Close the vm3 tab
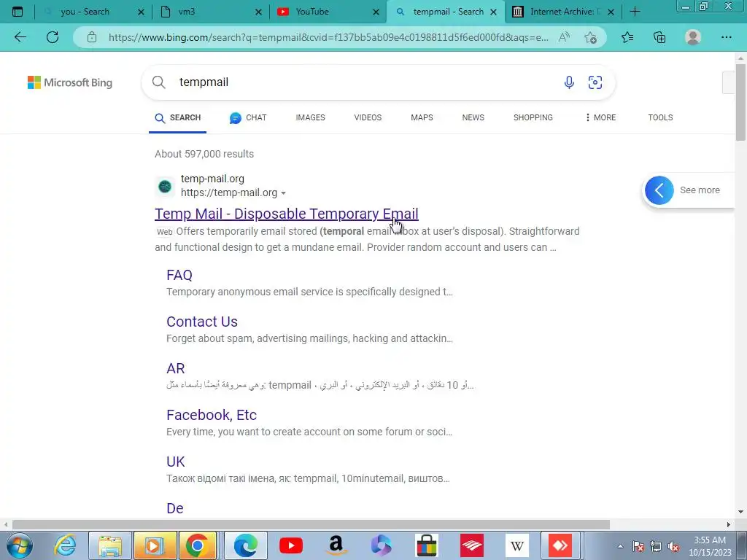The height and width of the screenshot is (560, 747). 258,12
